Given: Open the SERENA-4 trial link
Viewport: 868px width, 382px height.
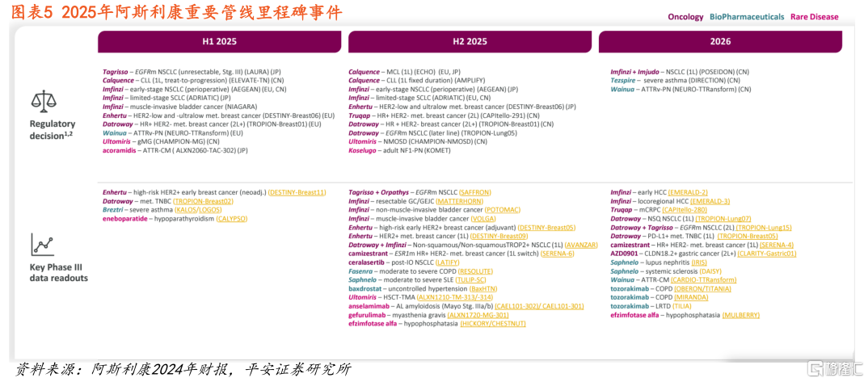Looking at the screenshot, I should [777, 245].
